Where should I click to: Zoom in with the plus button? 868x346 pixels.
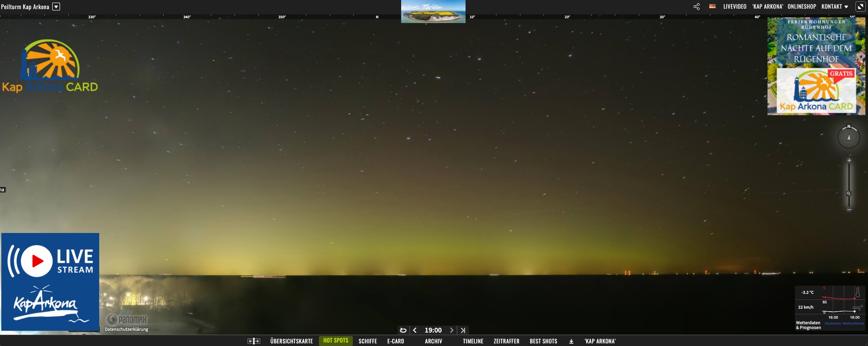849,160
